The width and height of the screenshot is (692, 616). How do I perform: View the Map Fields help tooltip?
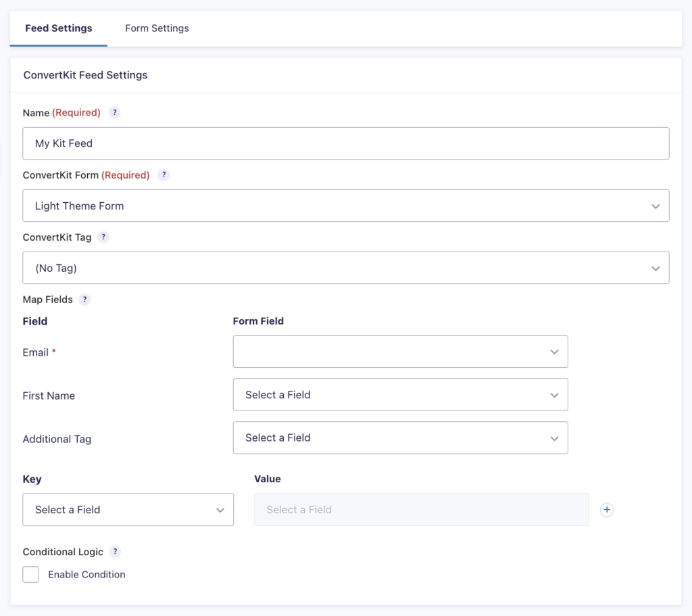pos(84,300)
